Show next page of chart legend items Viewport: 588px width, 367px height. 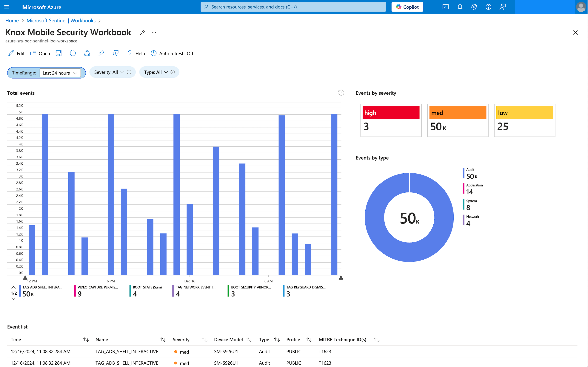click(x=13, y=299)
